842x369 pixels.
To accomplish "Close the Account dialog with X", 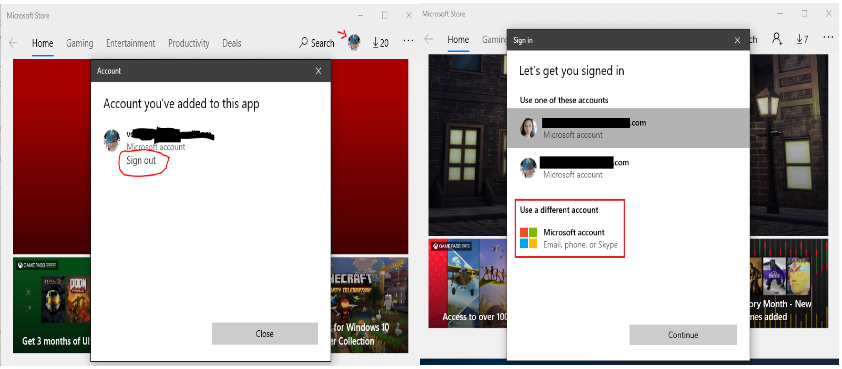I will [318, 71].
